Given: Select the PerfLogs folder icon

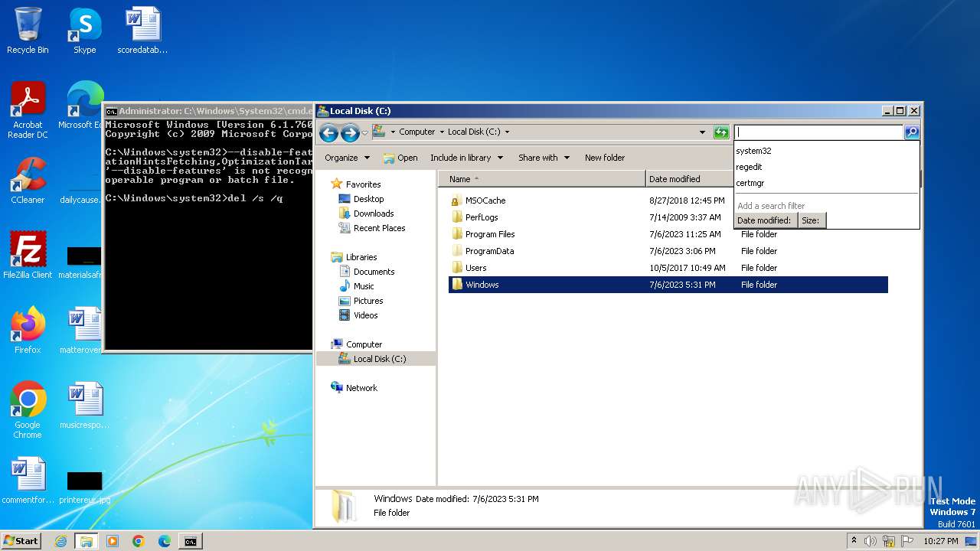Looking at the screenshot, I should pos(457,217).
